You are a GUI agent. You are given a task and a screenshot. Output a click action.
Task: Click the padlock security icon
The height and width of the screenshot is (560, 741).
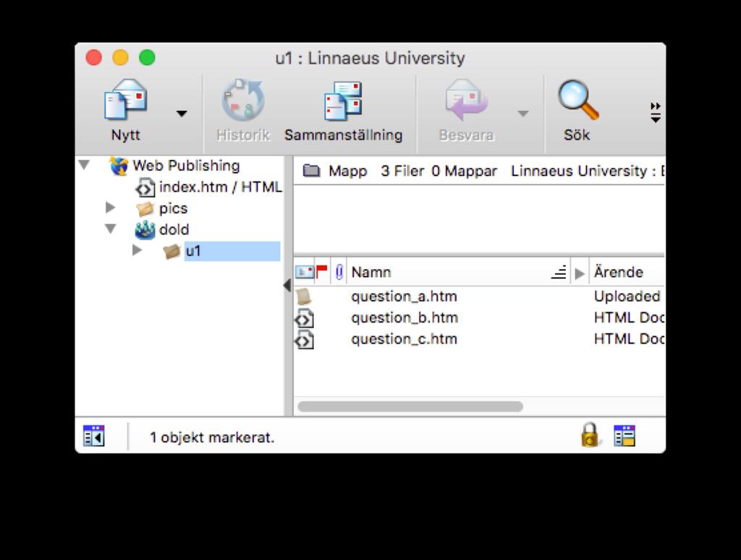tap(590, 435)
